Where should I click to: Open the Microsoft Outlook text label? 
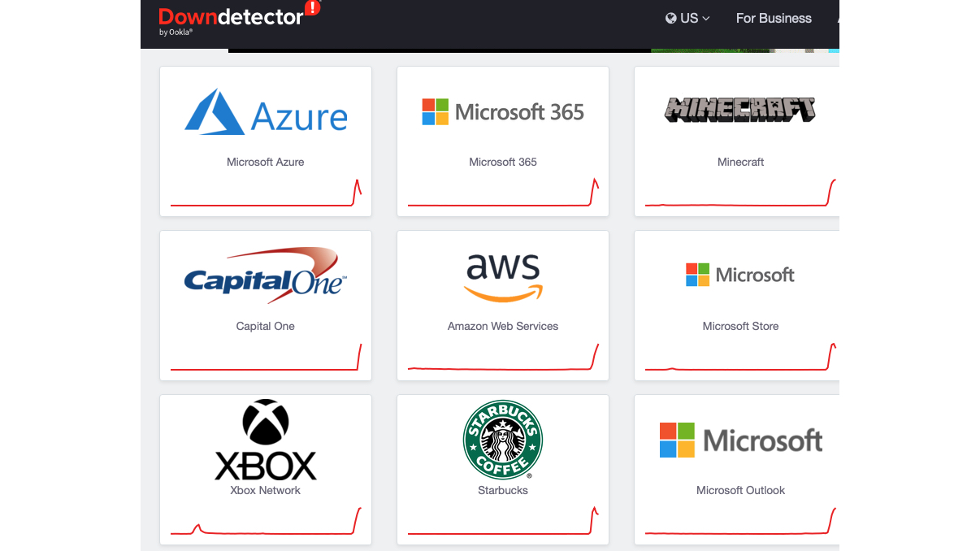click(740, 490)
